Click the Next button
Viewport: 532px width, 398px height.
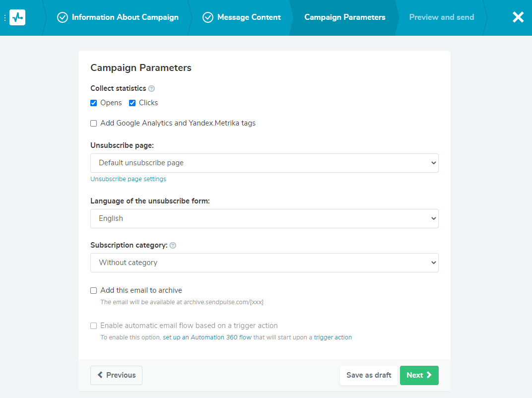pyautogui.click(x=419, y=375)
